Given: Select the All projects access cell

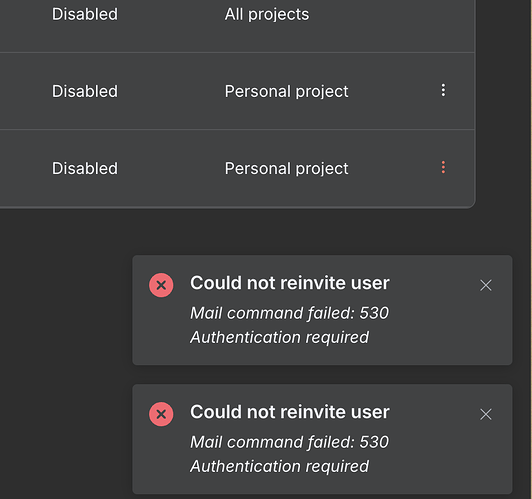Looking at the screenshot, I should [267, 15].
